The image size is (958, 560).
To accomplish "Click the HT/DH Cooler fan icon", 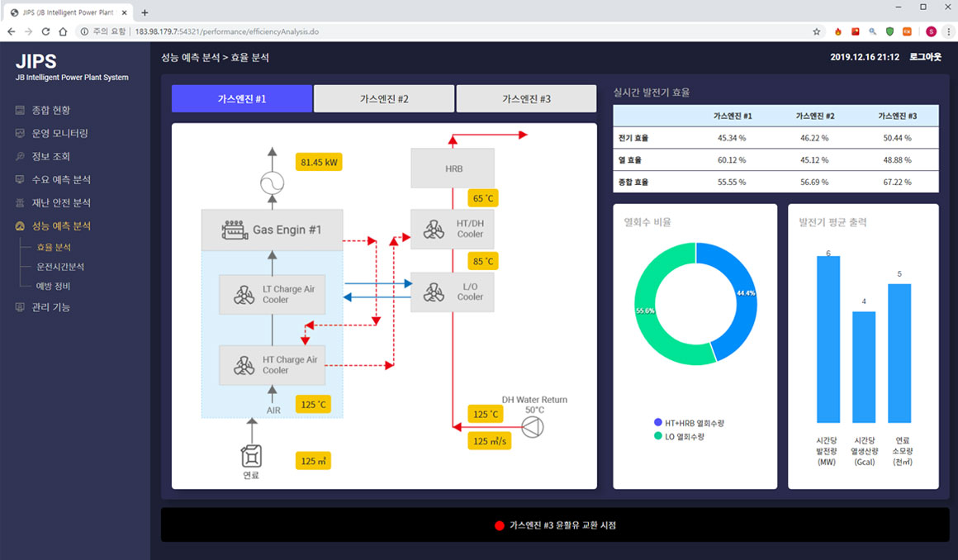I will pos(434,230).
